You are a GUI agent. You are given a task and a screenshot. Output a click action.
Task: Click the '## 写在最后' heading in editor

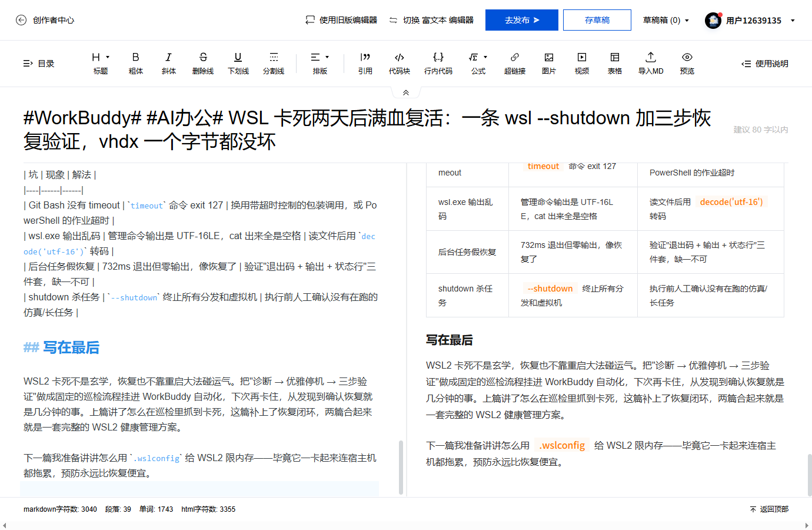point(61,347)
